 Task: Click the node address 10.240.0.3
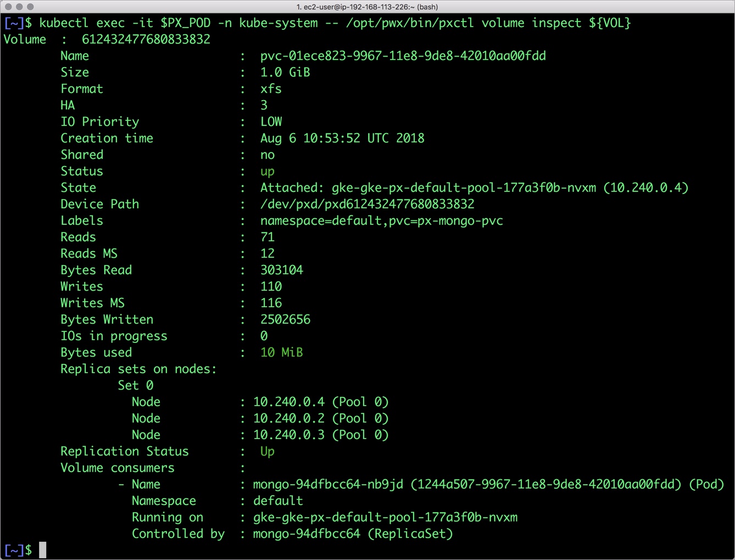pyautogui.click(x=289, y=435)
